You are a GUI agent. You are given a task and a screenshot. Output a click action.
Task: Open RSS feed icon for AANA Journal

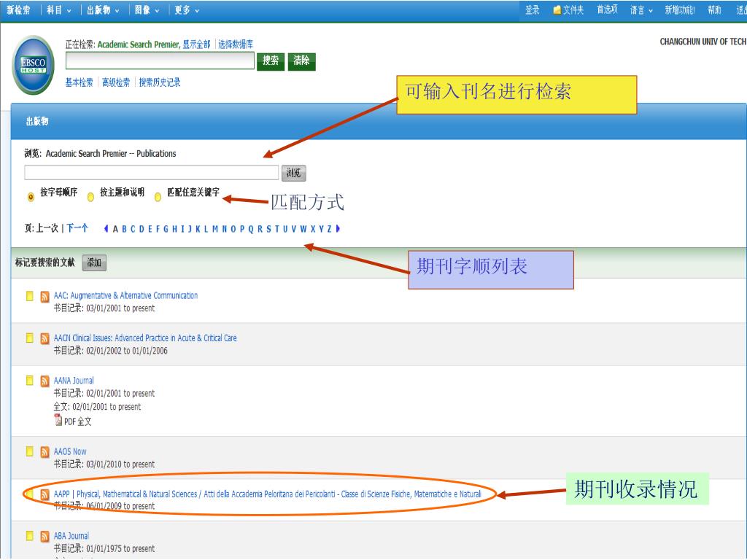[44, 381]
